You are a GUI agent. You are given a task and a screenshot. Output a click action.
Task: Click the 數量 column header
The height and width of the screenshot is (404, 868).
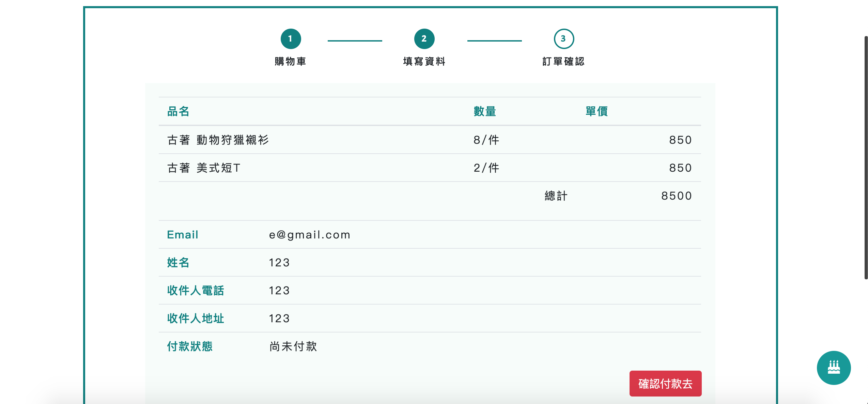[x=484, y=112]
